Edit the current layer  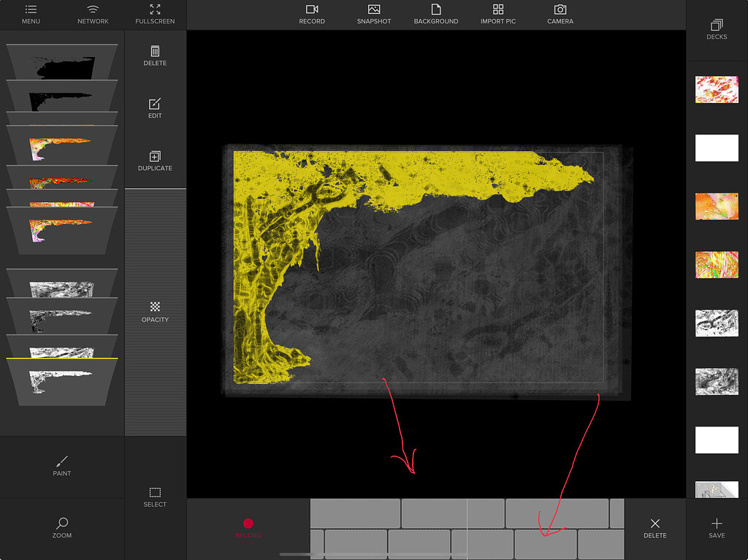pyautogui.click(x=155, y=110)
